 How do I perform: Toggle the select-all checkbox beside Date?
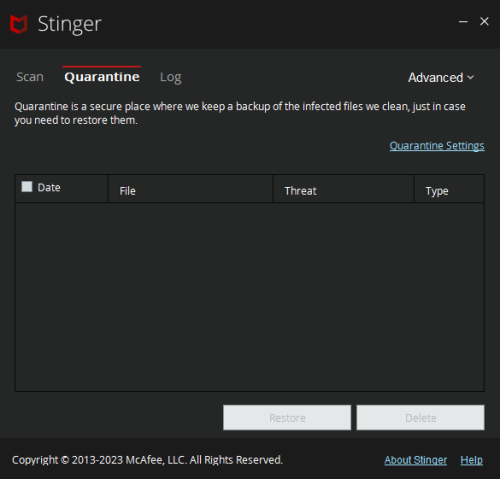[x=27, y=186]
